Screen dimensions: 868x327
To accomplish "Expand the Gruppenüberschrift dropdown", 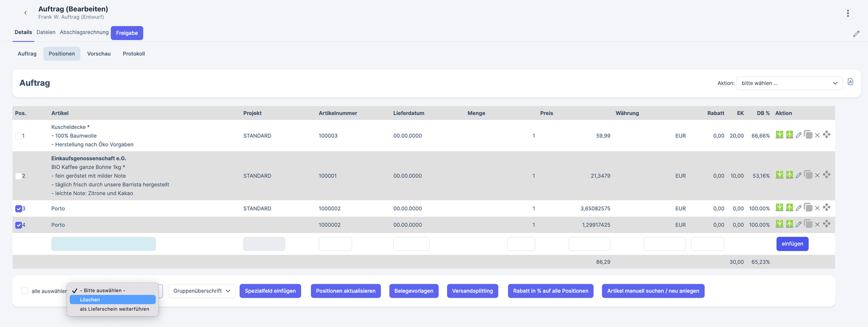I will tap(202, 291).
